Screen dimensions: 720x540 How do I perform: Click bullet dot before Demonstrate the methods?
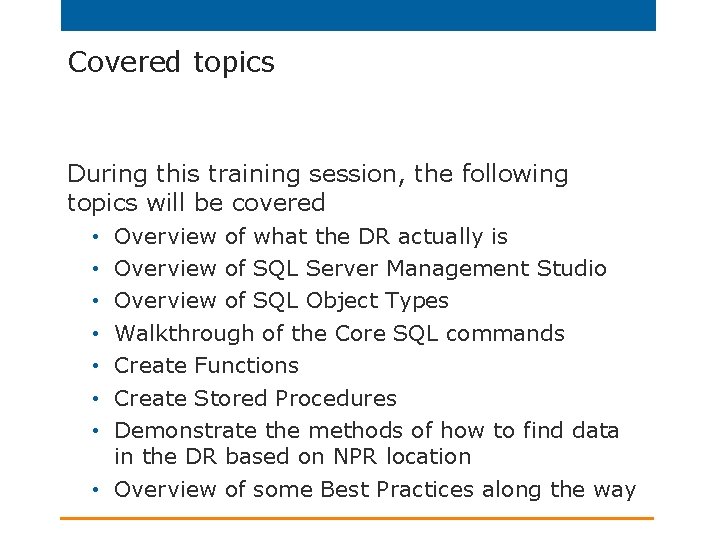click(x=96, y=431)
